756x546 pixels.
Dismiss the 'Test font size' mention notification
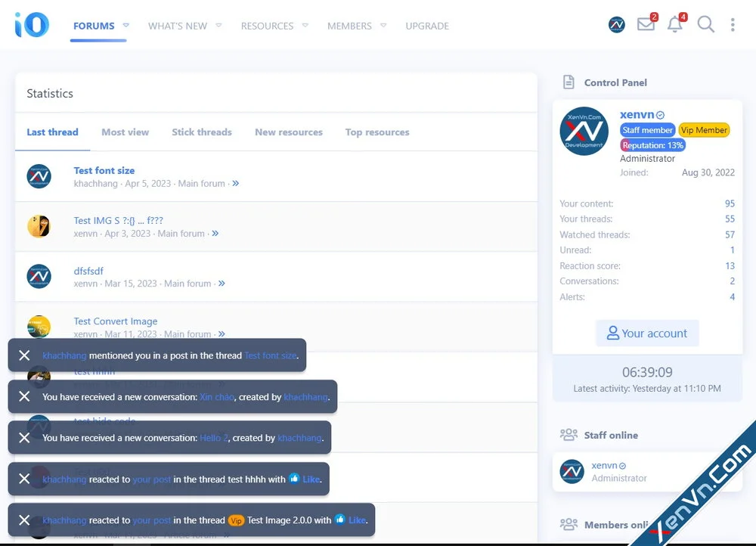(x=24, y=355)
